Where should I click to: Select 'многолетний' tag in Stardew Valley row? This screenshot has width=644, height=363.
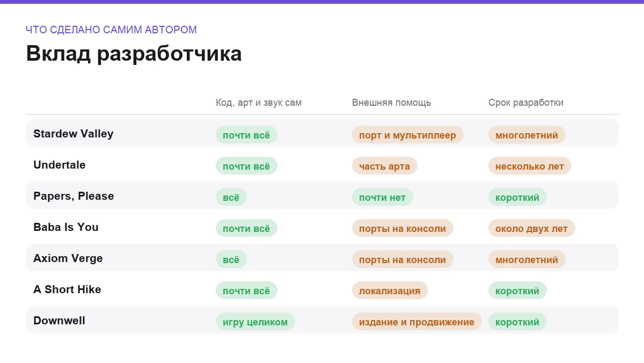[526, 135]
